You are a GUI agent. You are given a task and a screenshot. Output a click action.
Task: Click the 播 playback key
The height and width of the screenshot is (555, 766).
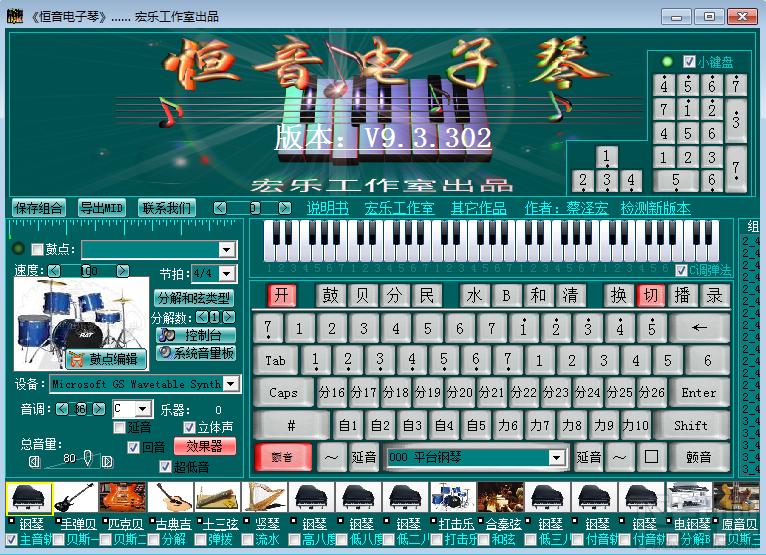click(x=682, y=295)
